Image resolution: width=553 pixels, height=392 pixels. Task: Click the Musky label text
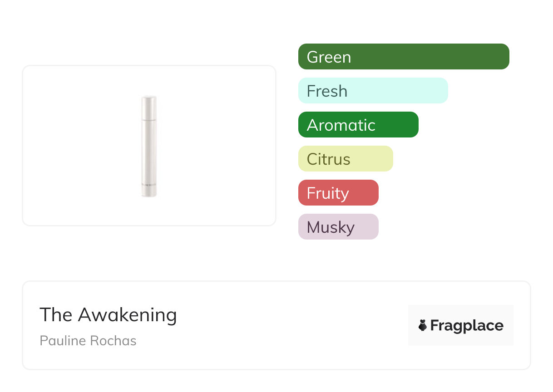(331, 227)
